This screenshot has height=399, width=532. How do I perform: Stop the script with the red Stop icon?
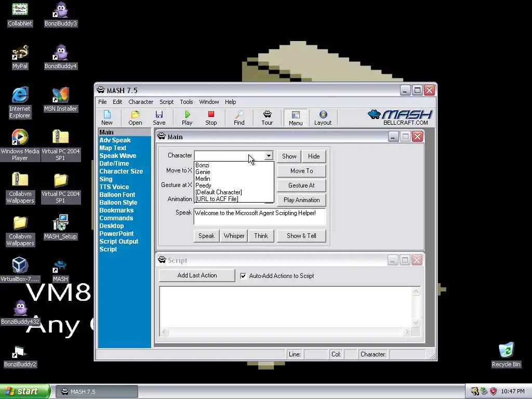(x=211, y=118)
